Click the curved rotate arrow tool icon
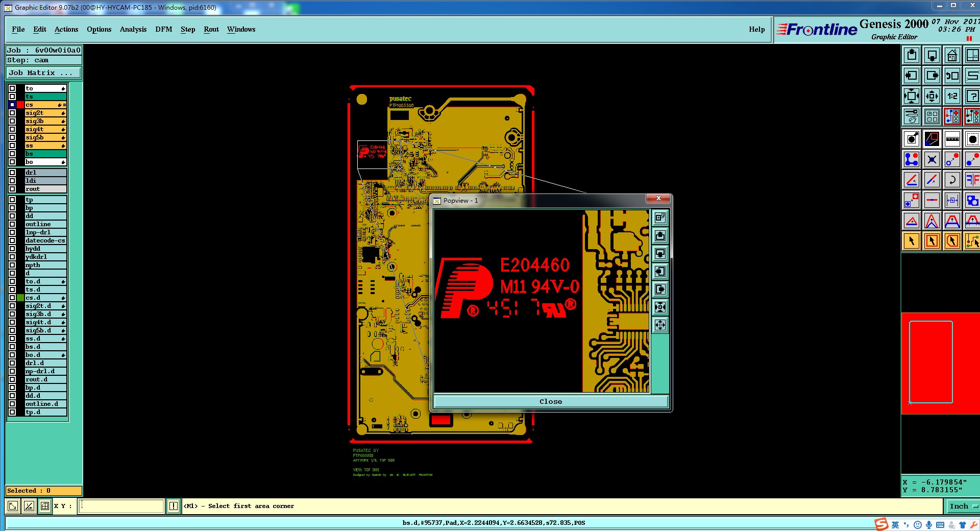The image size is (980, 531). (x=952, y=180)
